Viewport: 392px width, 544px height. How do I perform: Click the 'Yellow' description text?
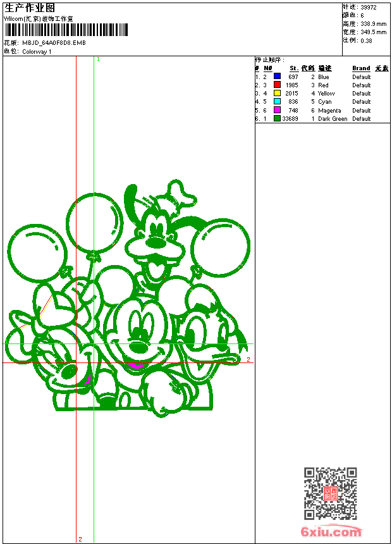click(326, 94)
